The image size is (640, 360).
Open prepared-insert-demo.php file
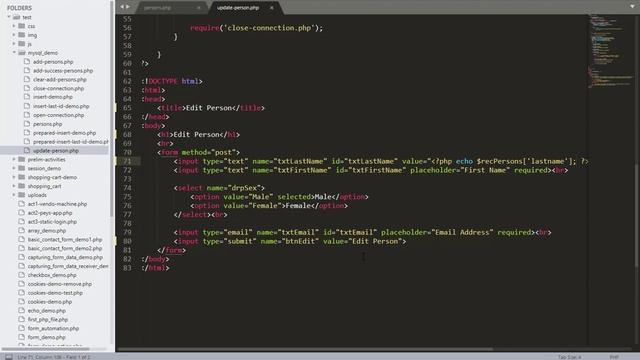[x=64, y=133]
